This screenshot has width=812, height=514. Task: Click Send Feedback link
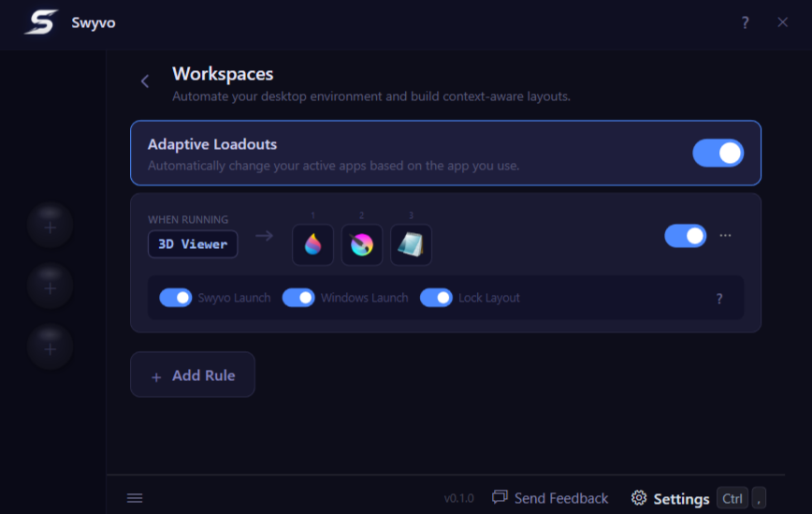[550, 498]
